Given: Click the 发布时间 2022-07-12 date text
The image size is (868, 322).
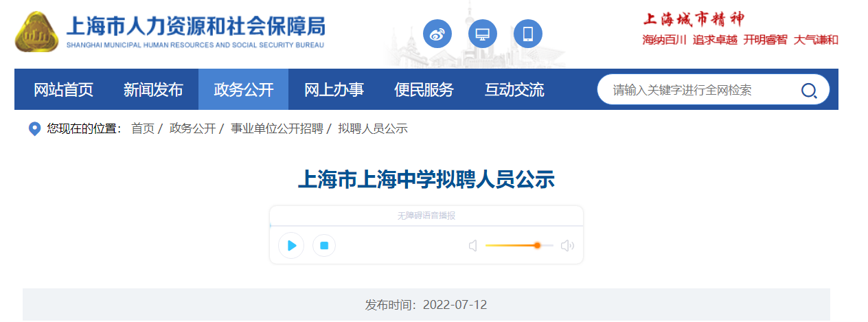Looking at the screenshot, I should point(426,305).
